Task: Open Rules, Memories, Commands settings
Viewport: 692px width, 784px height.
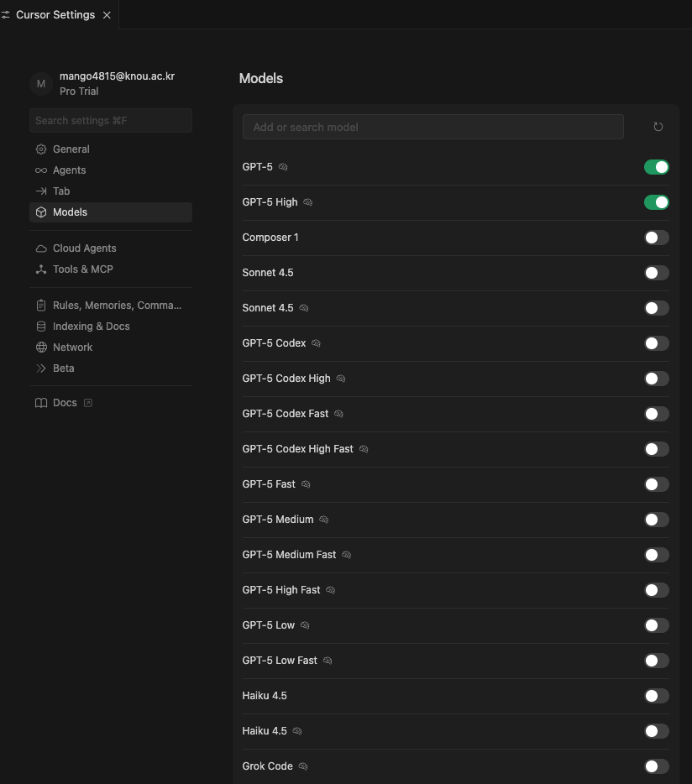Action: [x=111, y=305]
